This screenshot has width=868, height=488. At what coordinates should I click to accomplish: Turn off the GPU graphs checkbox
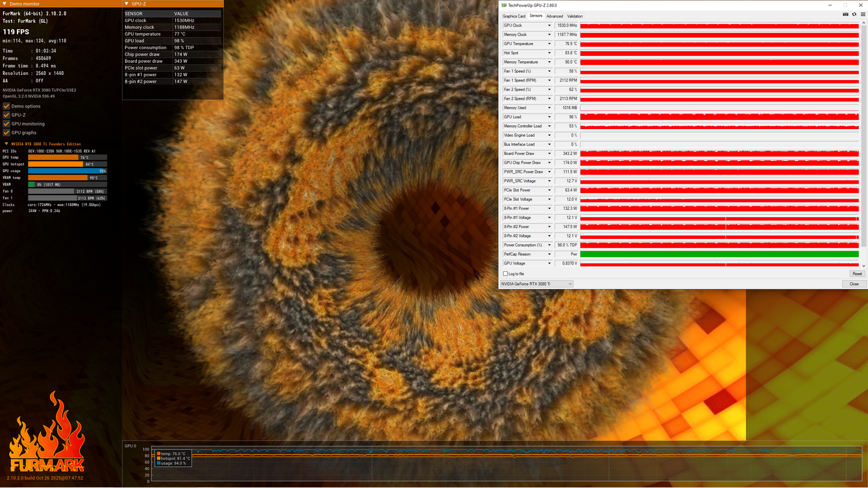pos(7,133)
